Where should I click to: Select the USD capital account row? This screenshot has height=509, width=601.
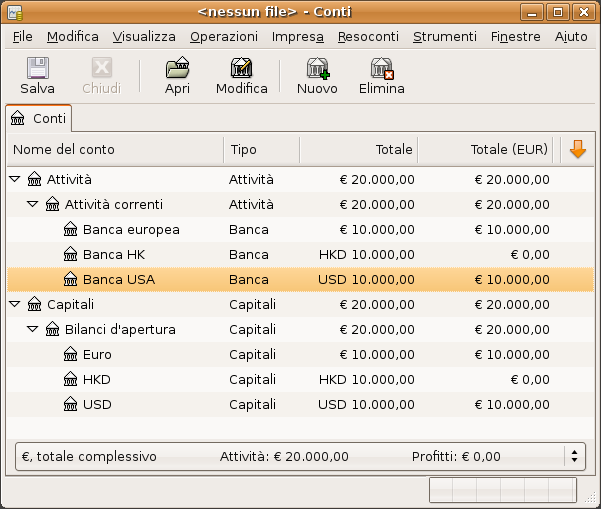click(x=300, y=404)
